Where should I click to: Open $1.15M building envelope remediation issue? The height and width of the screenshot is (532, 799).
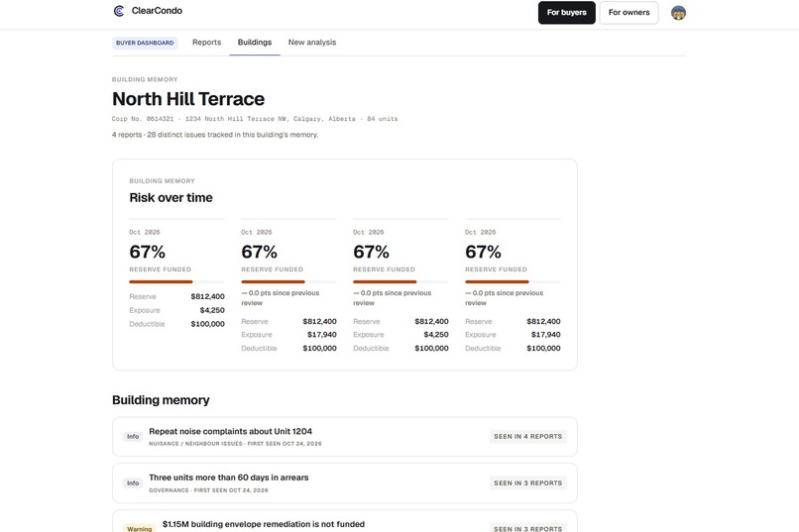click(344, 521)
